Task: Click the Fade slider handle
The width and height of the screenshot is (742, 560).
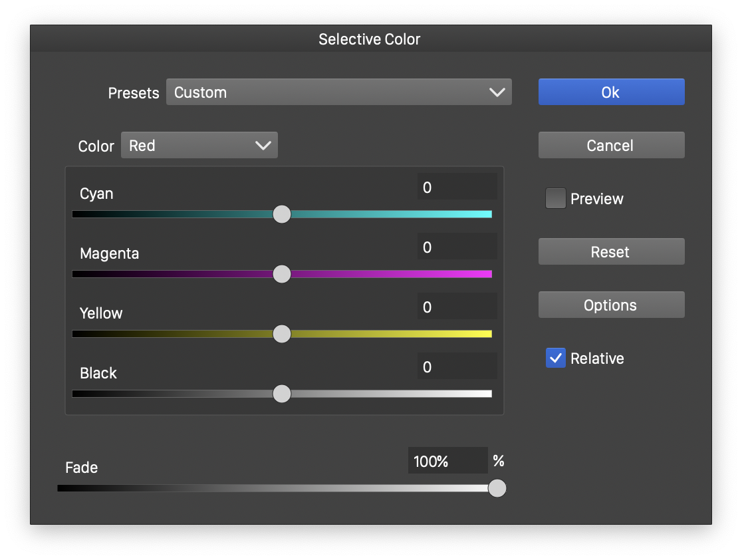Action: pyautogui.click(x=497, y=488)
